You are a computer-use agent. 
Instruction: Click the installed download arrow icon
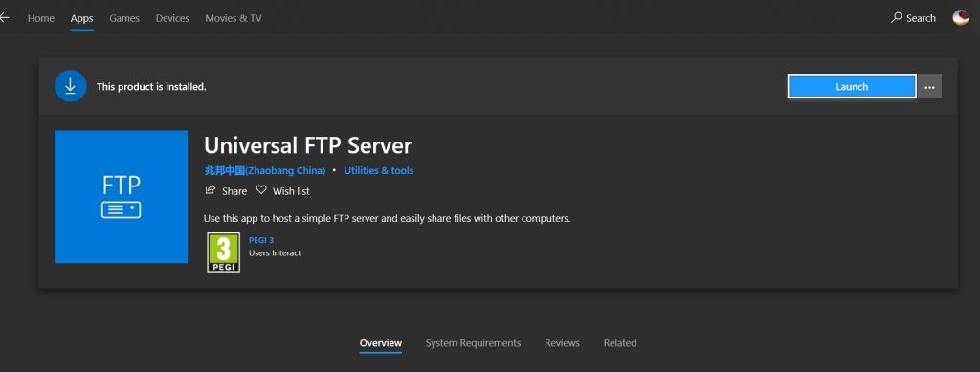tap(71, 86)
